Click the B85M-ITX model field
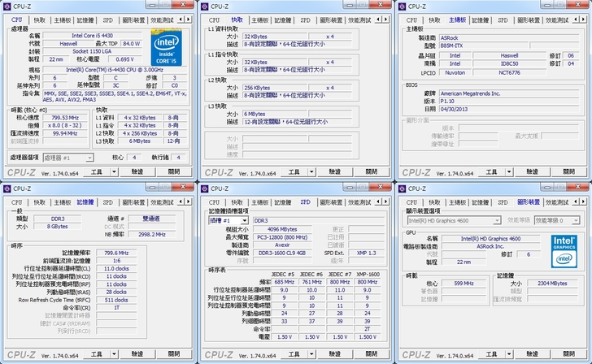The width and height of the screenshot is (592, 364). (x=483, y=45)
